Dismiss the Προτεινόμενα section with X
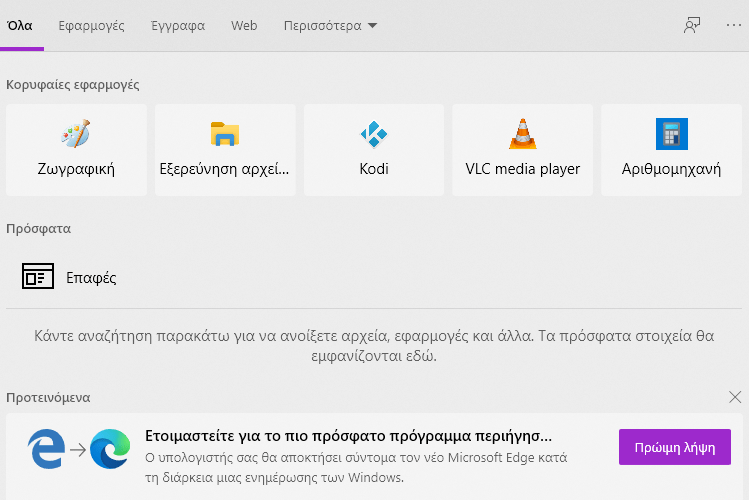Viewport: 749px width, 500px height. [x=735, y=397]
